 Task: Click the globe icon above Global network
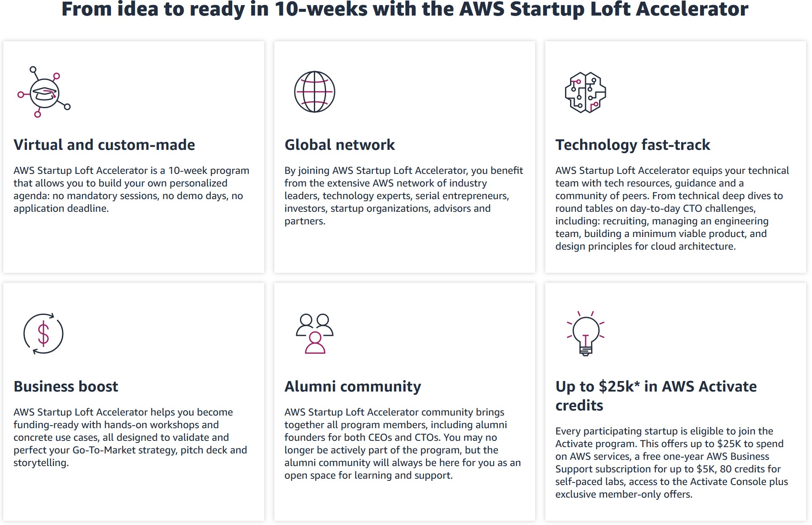[x=315, y=92]
